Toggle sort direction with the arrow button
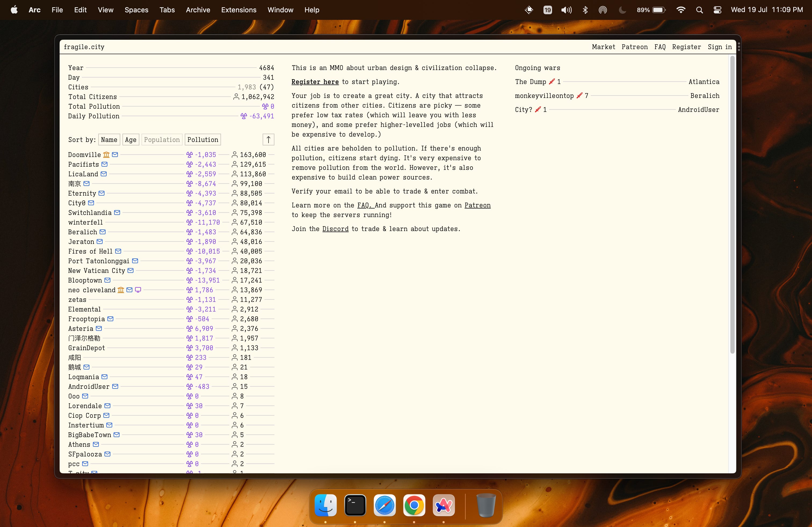The height and width of the screenshot is (527, 812). 268,140
